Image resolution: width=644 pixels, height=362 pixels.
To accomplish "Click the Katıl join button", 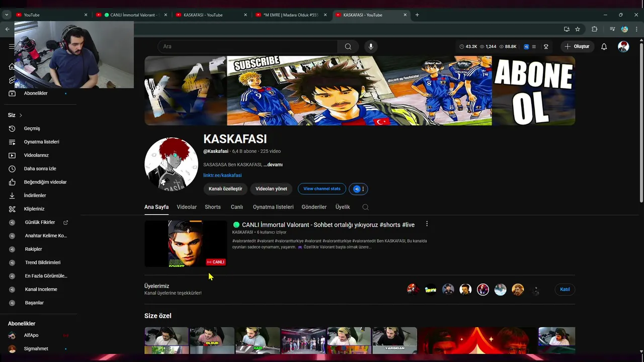I will click(565, 290).
